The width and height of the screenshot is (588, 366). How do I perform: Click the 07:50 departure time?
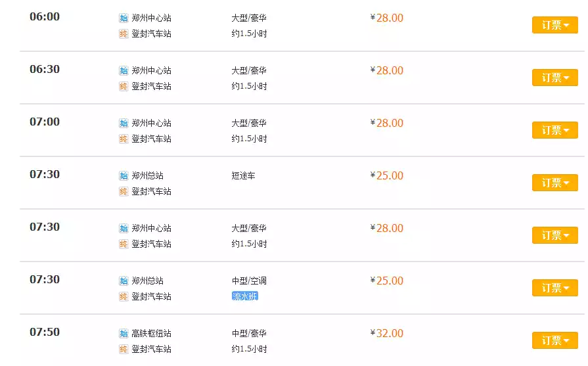click(45, 332)
